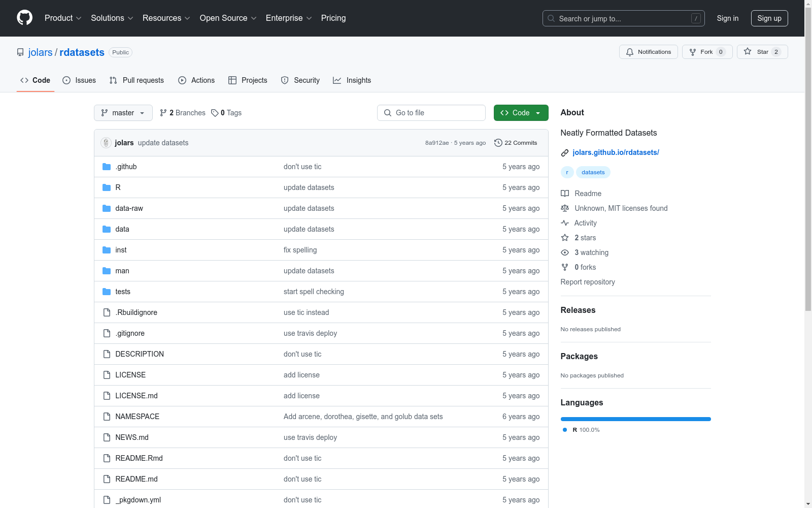
Task: Click the datasets topic tag
Action: tap(593, 172)
